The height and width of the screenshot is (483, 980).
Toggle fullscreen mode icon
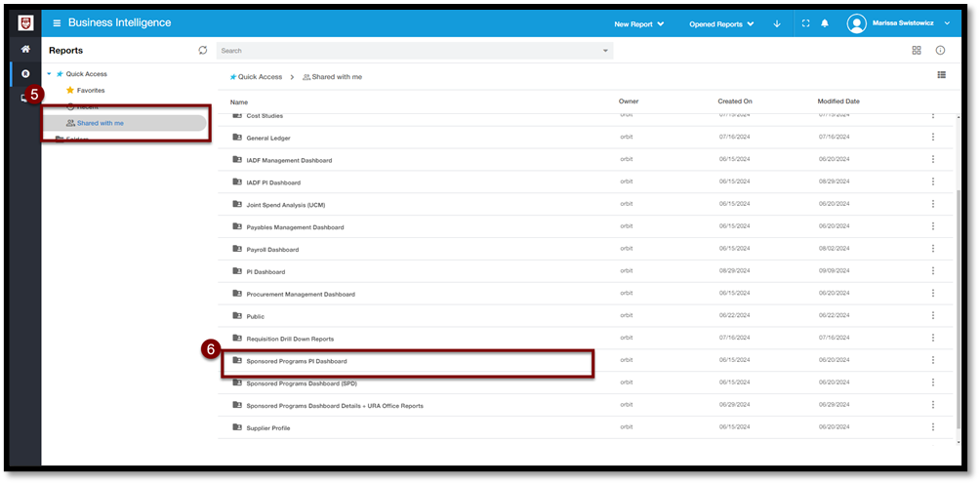(x=805, y=23)
